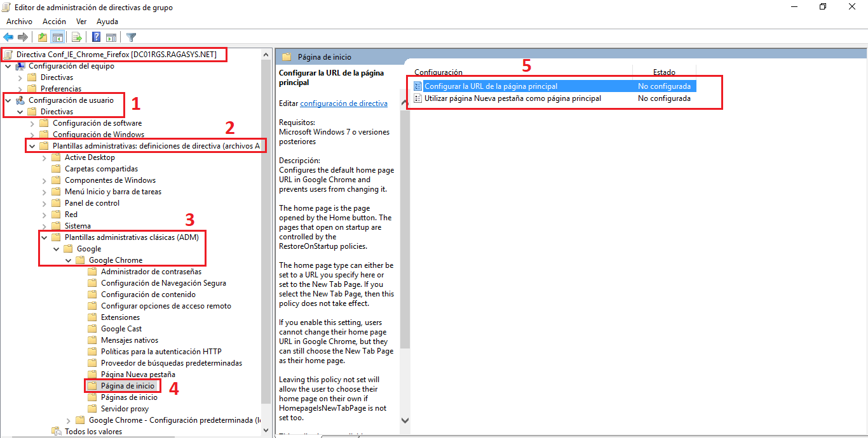This screenshot has height=438, width=868.
Task: Click the Back navigation arrow in the toolbar
Action: pyautogui.click(x=8, y=37)
